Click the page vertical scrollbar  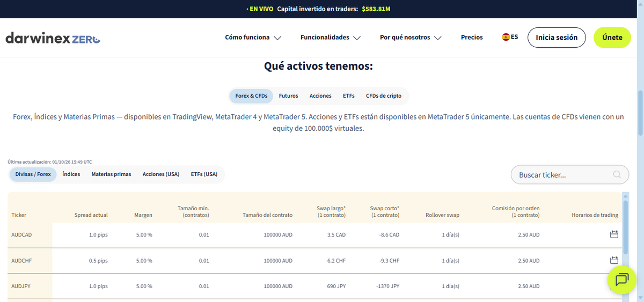click(640, 113)
